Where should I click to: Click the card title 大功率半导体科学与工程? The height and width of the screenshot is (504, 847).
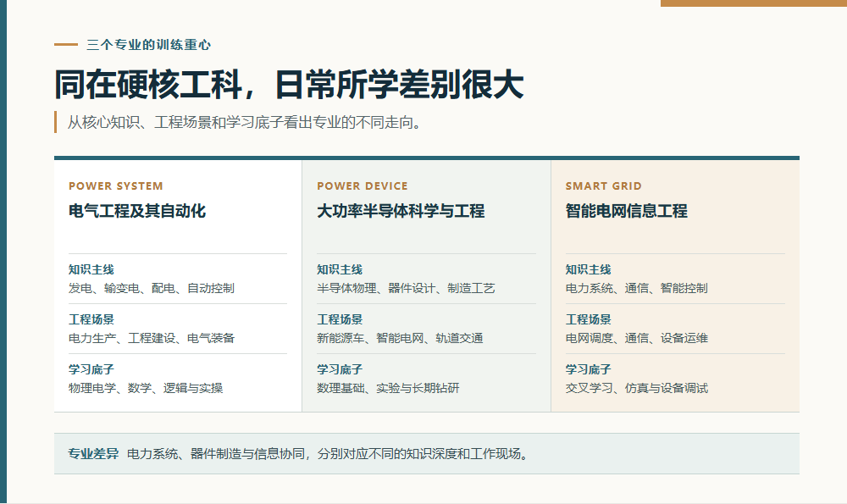[x=401, y=211]
